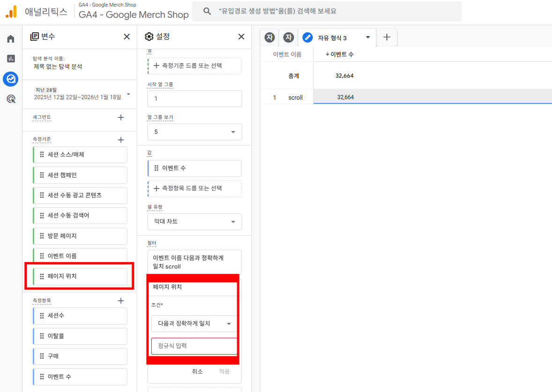Grab the drag handle of 구매 metric

42,356
